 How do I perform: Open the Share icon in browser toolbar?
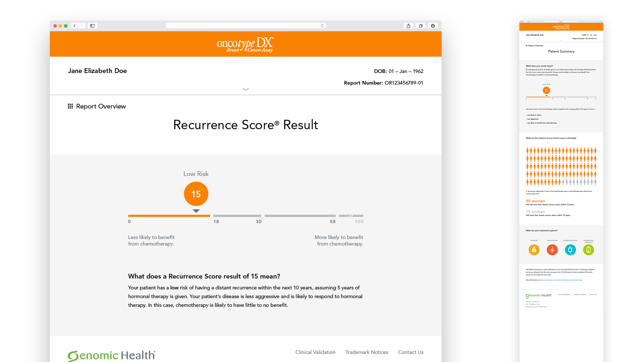(408, 26)
